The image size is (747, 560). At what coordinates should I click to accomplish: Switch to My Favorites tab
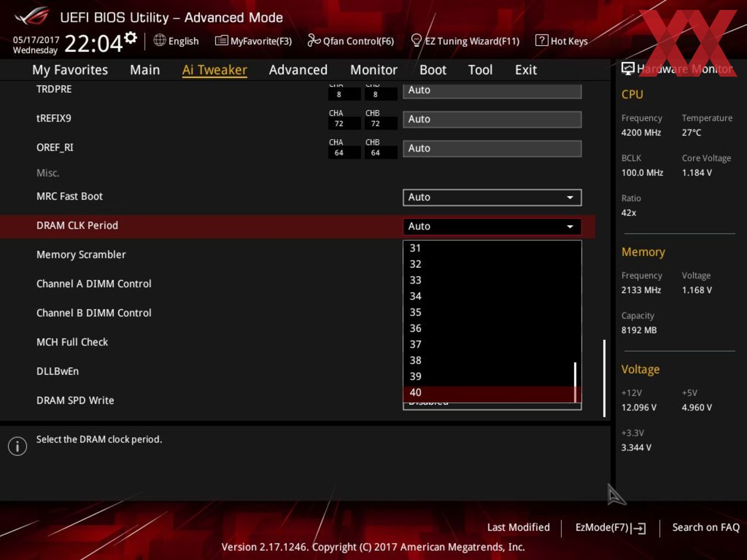coord(70,70)
